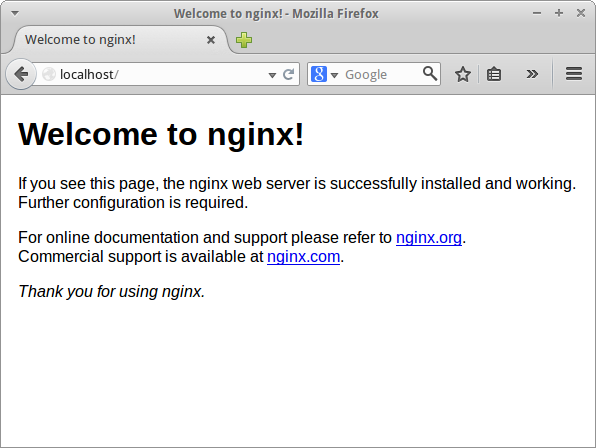Open a new tab with green plus

click(244, 40)
